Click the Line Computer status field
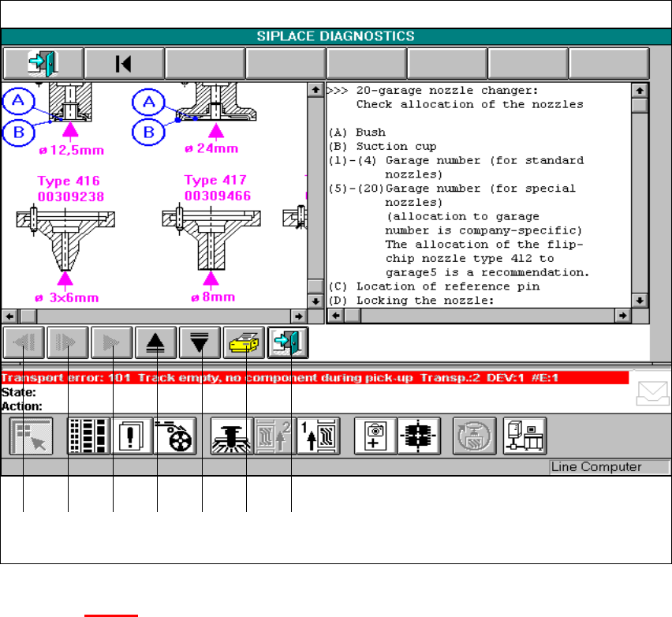The height and width of the screenshot is (617, 672). tap(609, 467)
